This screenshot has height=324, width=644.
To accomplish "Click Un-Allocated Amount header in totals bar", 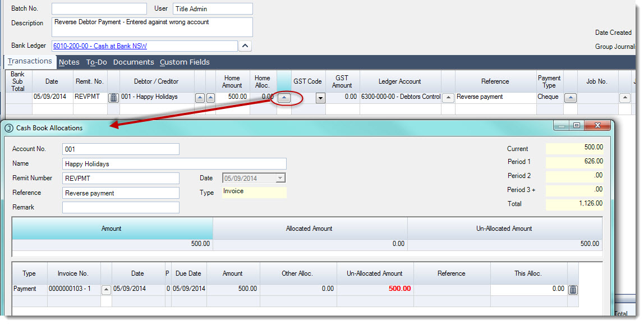I will (x=504, y=229).
